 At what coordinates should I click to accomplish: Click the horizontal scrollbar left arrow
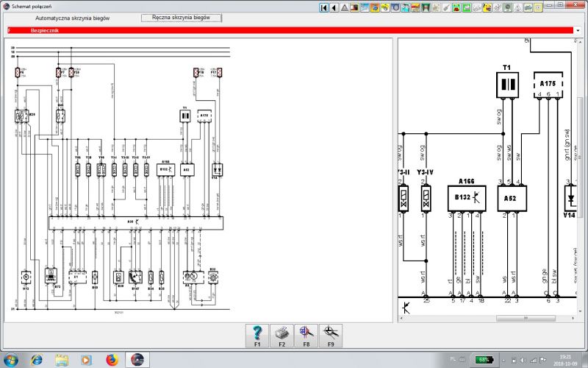pos(401,318)
